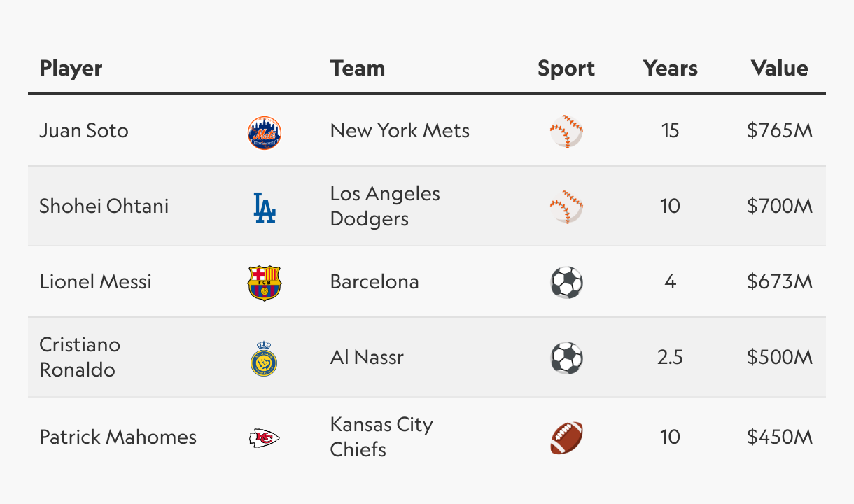Click the Cristiano Ronaldo name cell
The width and height of the screenshot is (854, 504).
(x=80, y=357)
